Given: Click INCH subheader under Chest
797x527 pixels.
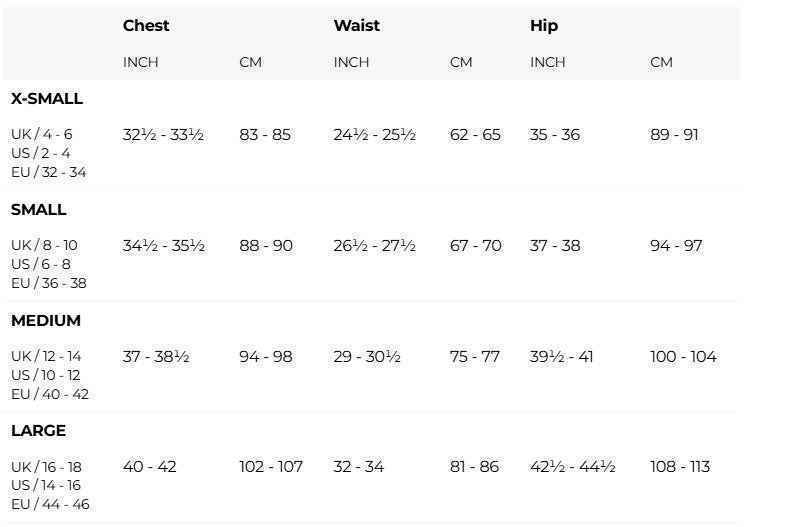Looking at the screenshot, I should [141, 62].
